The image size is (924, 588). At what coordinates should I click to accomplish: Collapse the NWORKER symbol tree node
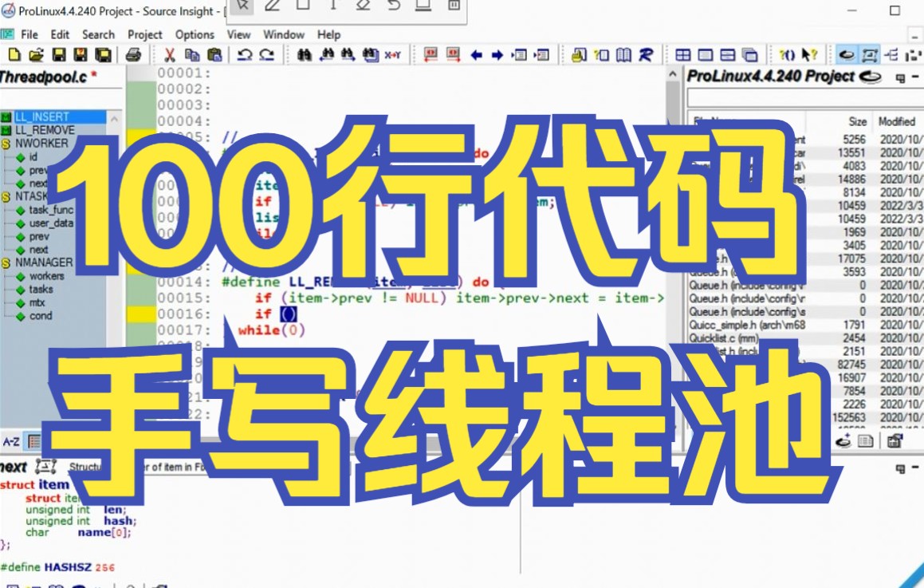click(x=6, y=143)
